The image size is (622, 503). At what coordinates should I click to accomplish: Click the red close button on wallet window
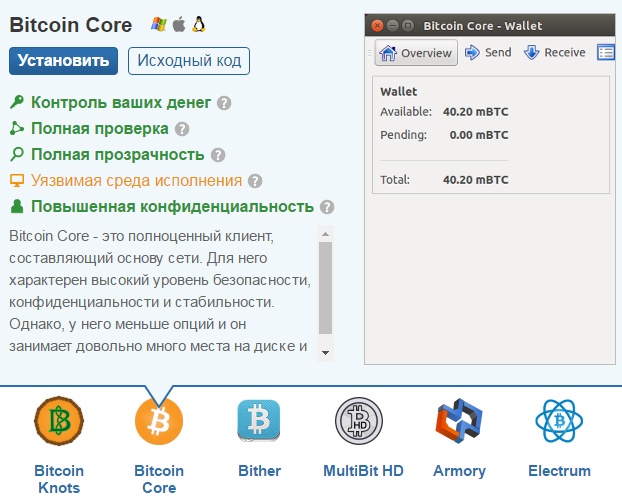(377, 26)
